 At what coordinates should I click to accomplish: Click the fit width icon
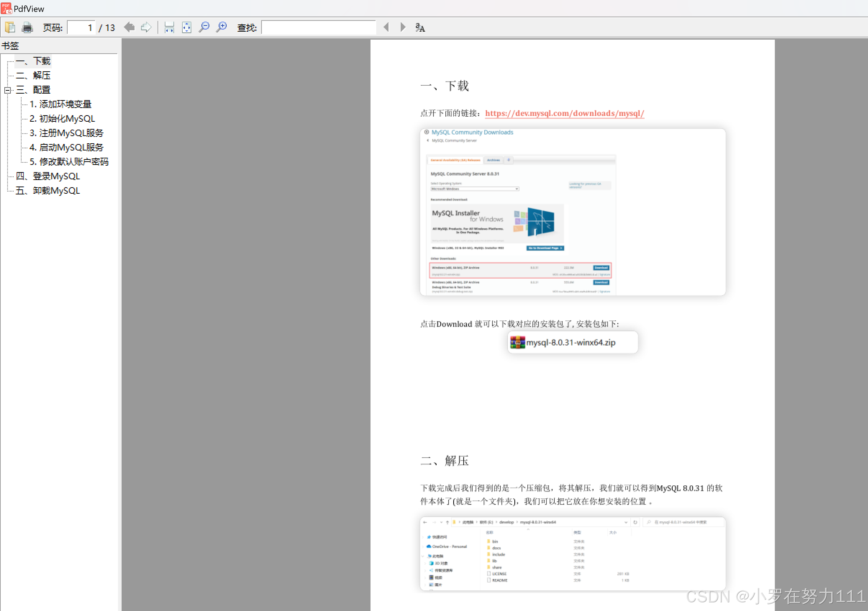169,27
